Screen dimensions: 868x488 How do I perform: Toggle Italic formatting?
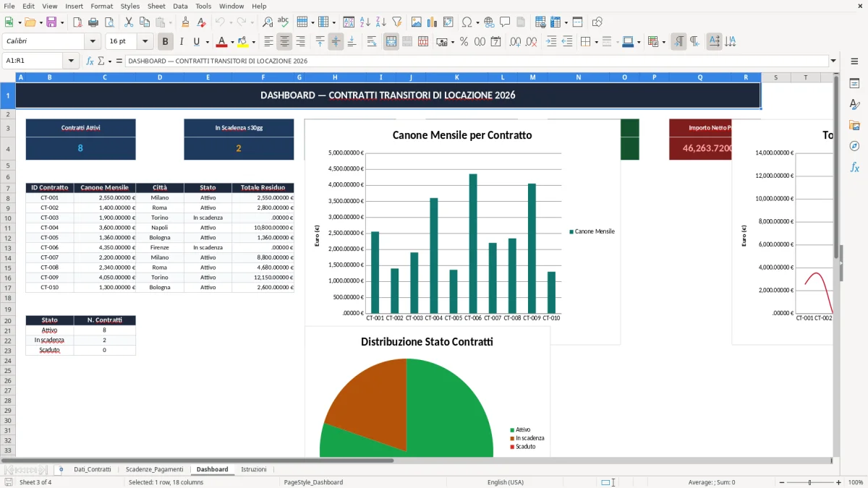click(x=181, y=42)
